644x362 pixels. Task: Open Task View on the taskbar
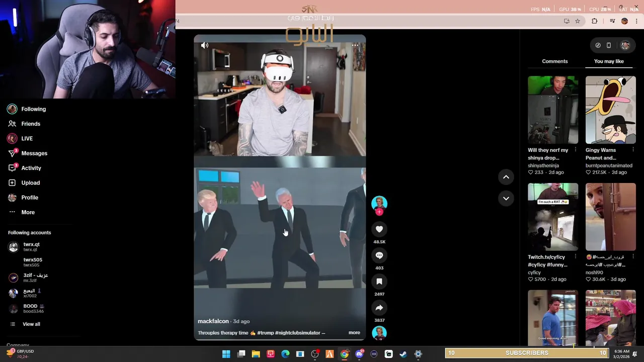coord(242,354)
